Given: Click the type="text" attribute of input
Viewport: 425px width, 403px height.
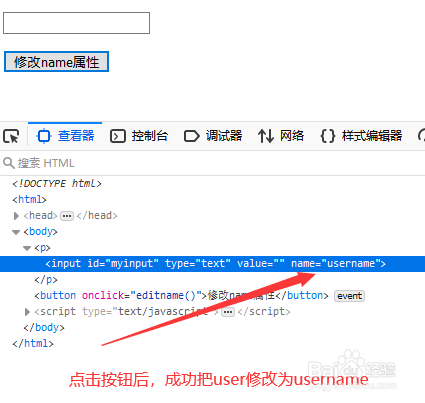Looking at the screenshot, I should [198, 264].
